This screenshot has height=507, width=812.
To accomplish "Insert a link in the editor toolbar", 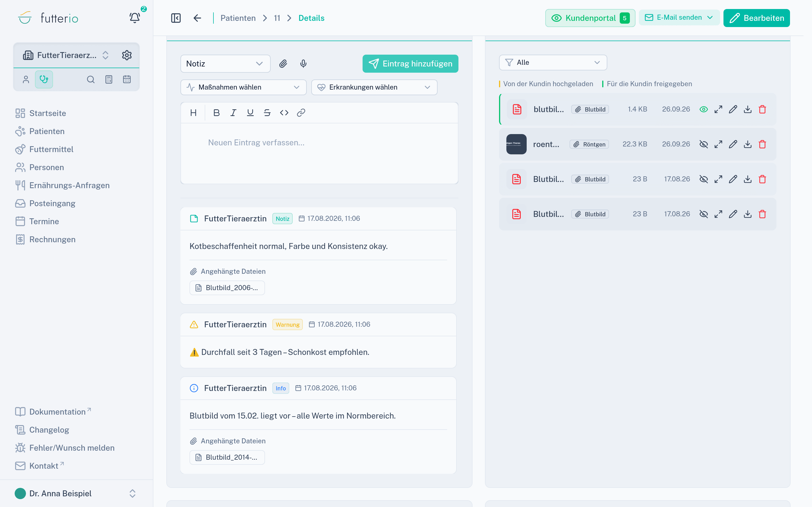I will coord(301,113).
